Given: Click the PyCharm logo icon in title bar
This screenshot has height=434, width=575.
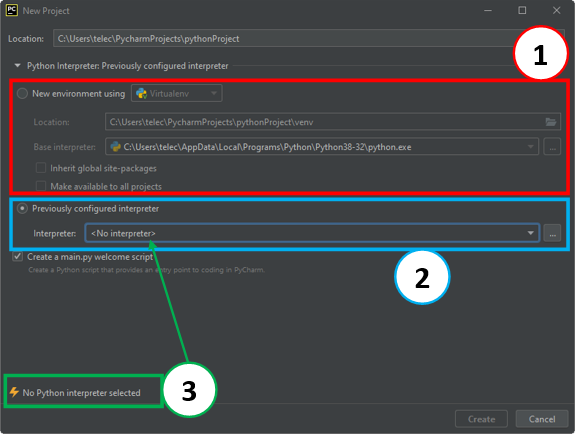Looking at the screenshot, I should (x=12, y=10).
